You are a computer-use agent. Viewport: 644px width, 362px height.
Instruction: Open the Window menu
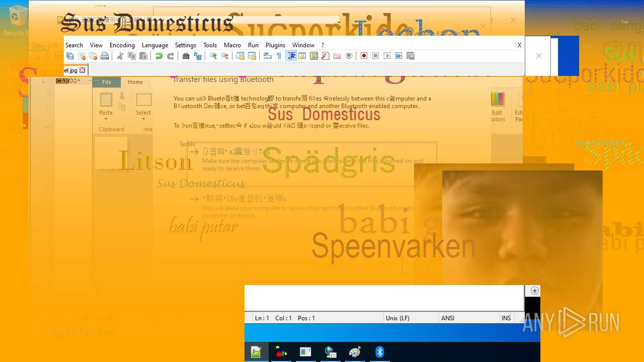303,45
